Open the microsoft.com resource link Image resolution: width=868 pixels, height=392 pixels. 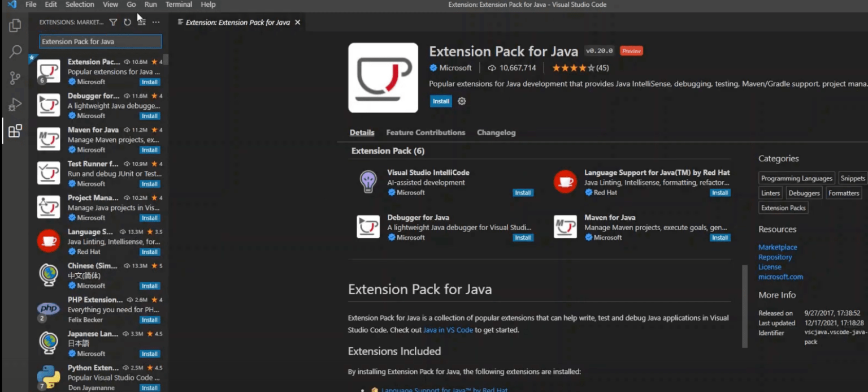(x=780, y=277)
